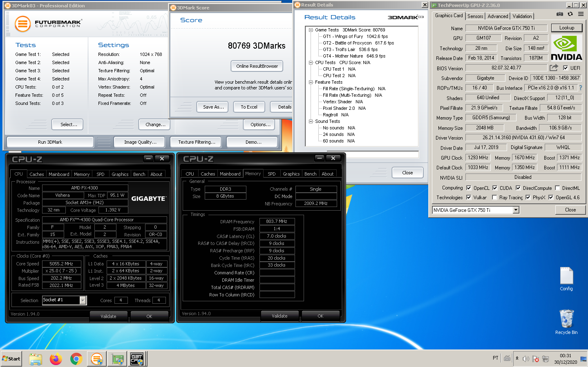The image size is (588, 367).
Task: Toggle the DirectCompute checkbox
Action: point(518,188)
